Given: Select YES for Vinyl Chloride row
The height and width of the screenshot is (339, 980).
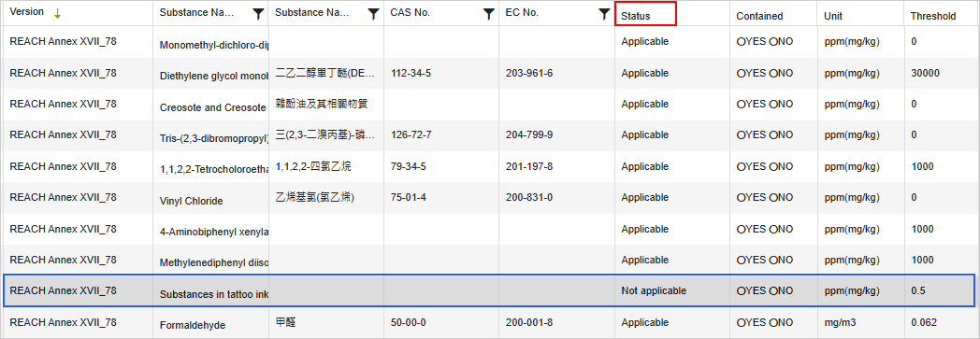Looking at the screenshot, I should click(x=741, y=197).
